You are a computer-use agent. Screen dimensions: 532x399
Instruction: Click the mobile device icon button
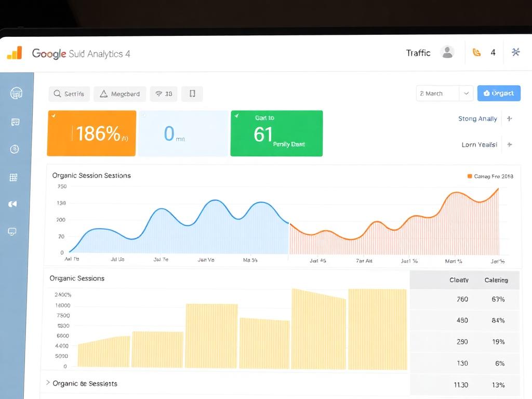pos(192,94)
